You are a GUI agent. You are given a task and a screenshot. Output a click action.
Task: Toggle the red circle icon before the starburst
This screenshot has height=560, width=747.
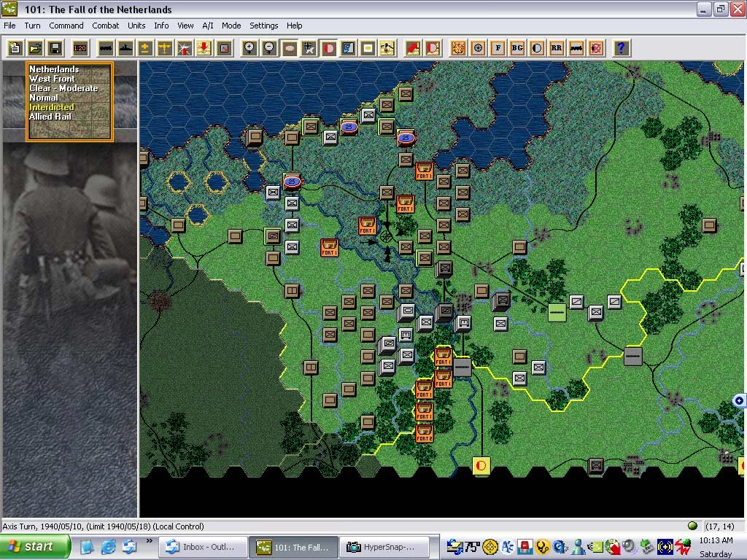433,47
